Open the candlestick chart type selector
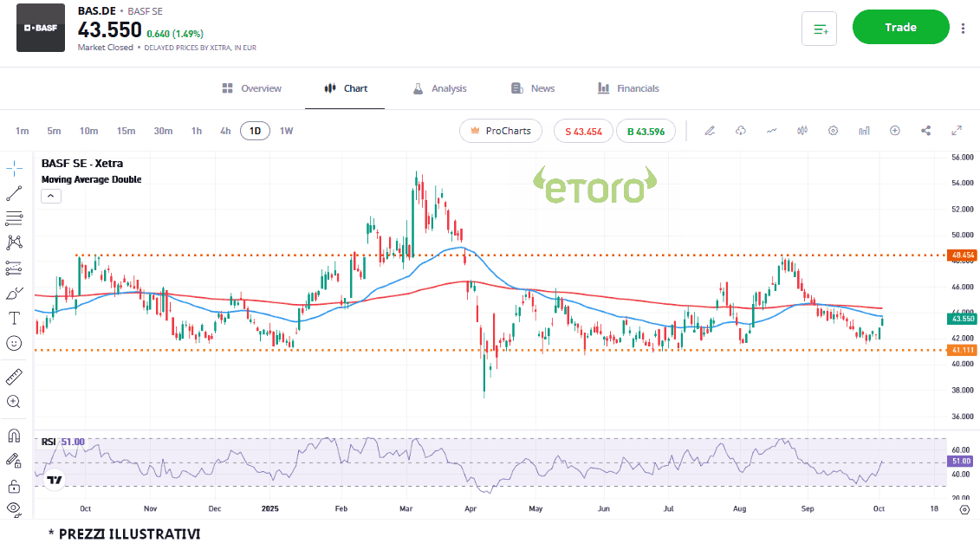 pyautogui.click(x=802, y=131)
